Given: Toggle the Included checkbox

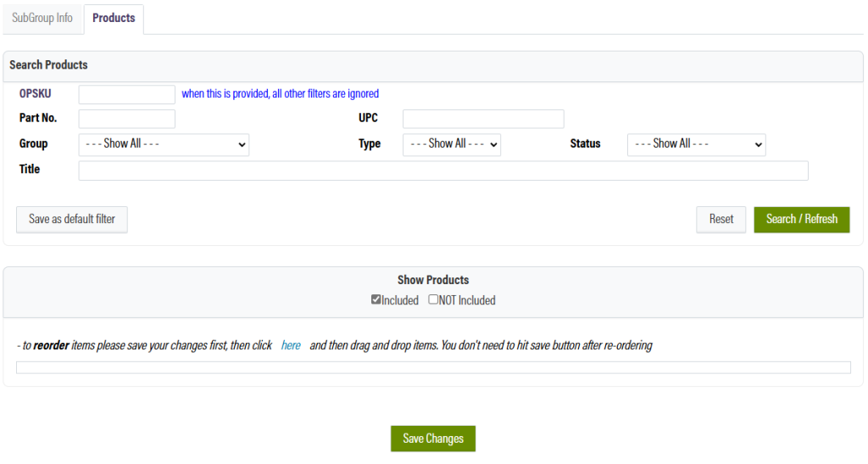Looking at the screenshot, I should tap(376, 299).
